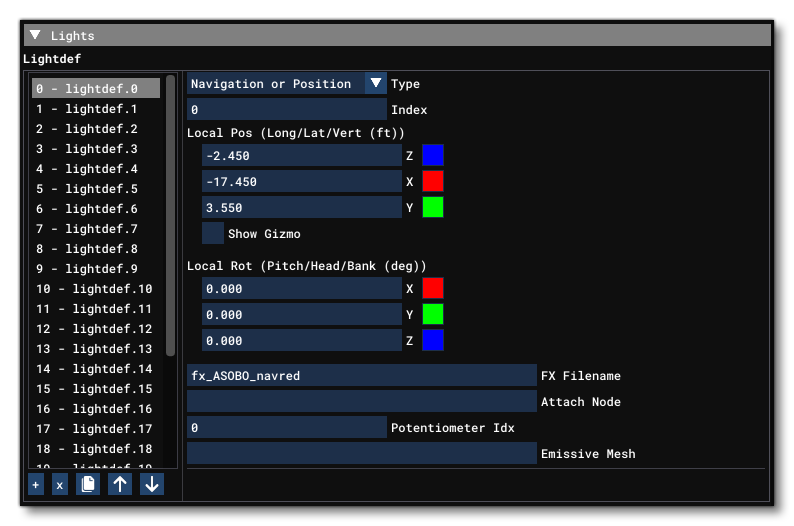Click the blue Z swatch under Local Pos
Viewport: 794px width, 526px height.
(433, 155)
